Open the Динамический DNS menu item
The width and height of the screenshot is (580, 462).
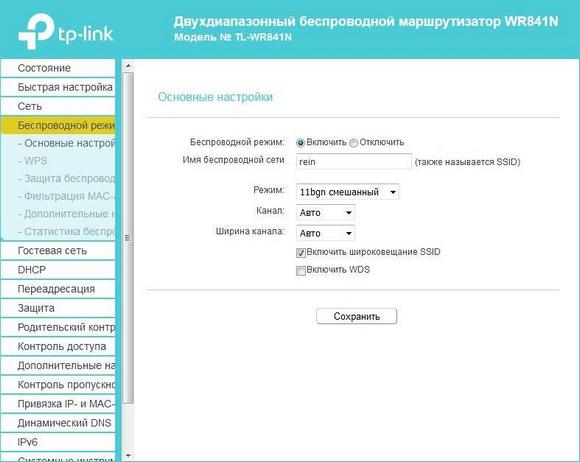pyautogui.click(x=58, y=423)
